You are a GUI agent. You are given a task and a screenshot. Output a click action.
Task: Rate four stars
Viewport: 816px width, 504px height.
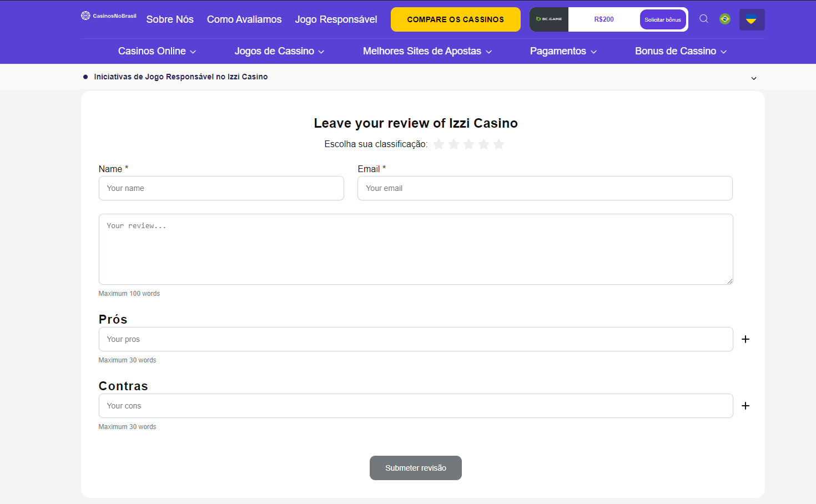coord(483,144)
